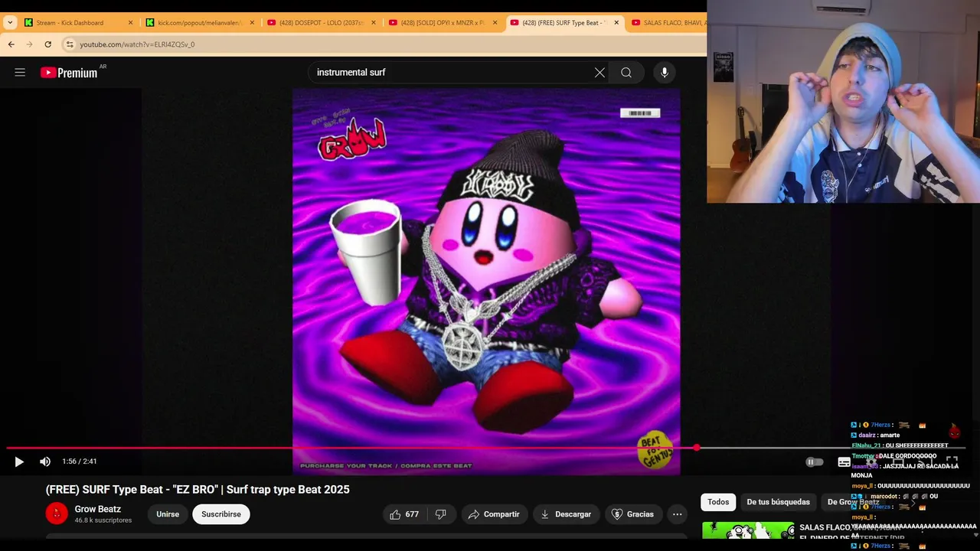Screen dimensions: 980x551
Task: Open SALAS FLACO suggested video title
Action: click(851, 532)
